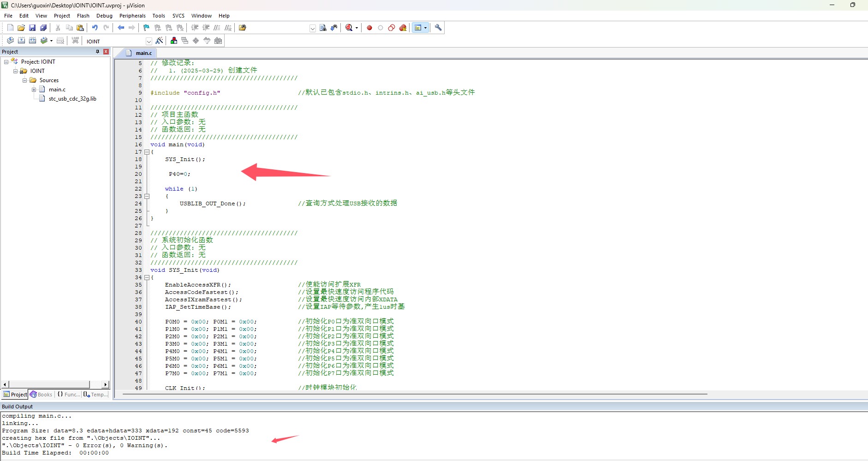Open the File menu

[x=8, y=16]
